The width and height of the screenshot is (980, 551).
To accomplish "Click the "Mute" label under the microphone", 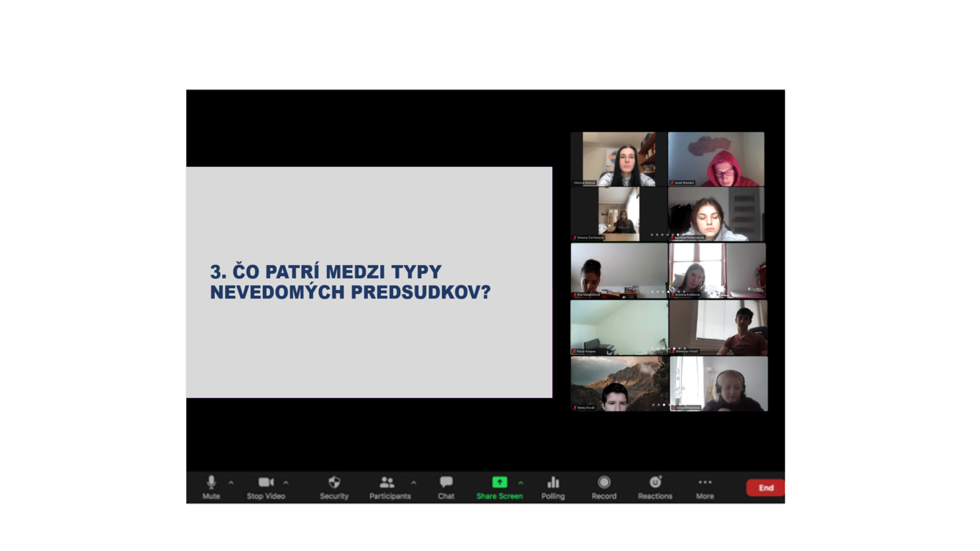I will pyautogui.click(x=211, y=496).
